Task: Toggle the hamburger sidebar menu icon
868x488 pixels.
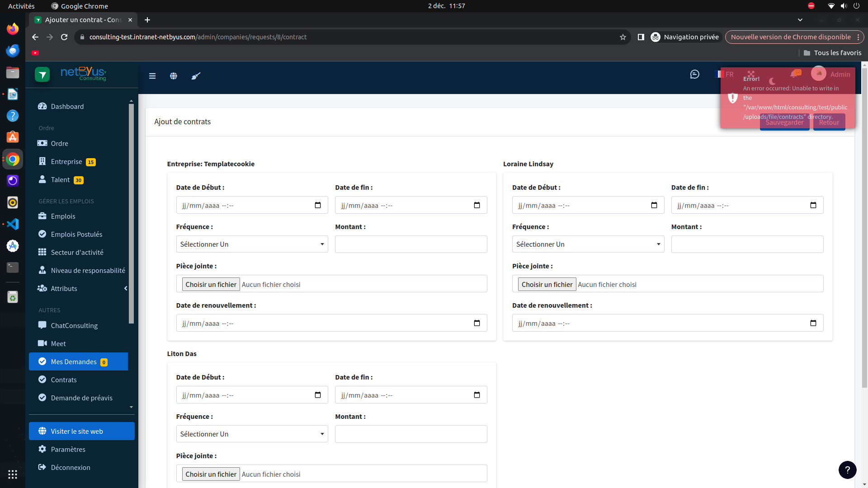Action: 152,76
